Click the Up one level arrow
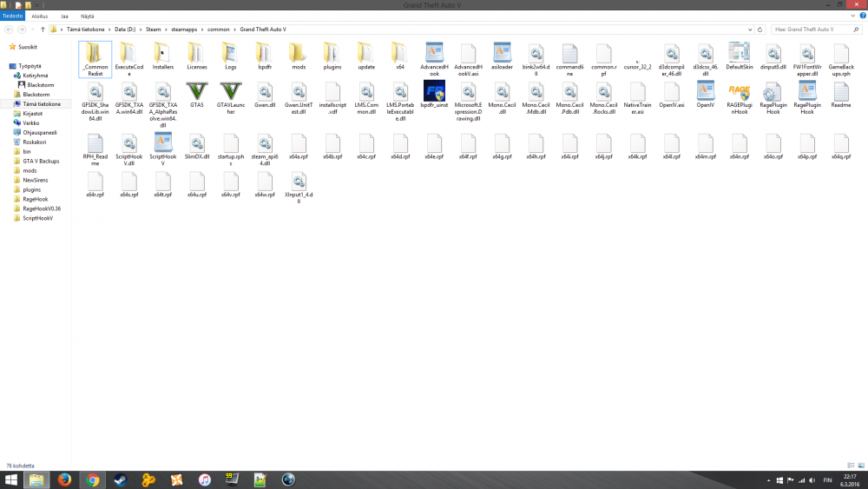This screenshot has height=489, width=868. pyautogui.click(x=43, y=30)
